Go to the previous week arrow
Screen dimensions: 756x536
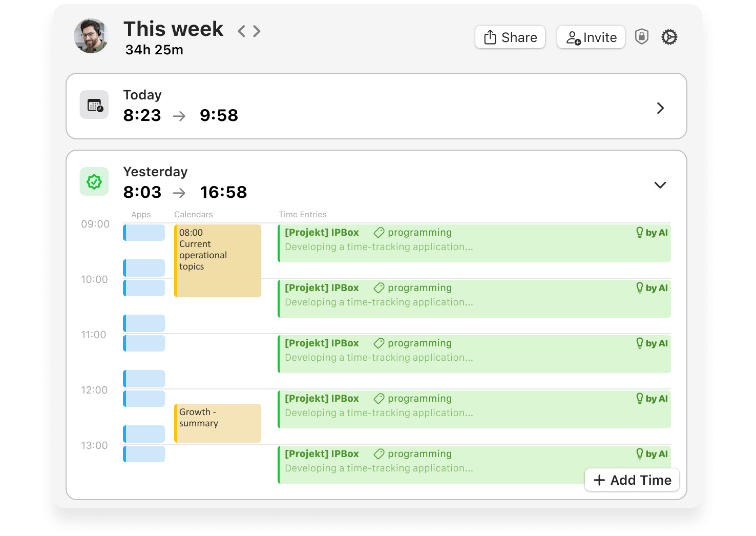click(242, 32)
